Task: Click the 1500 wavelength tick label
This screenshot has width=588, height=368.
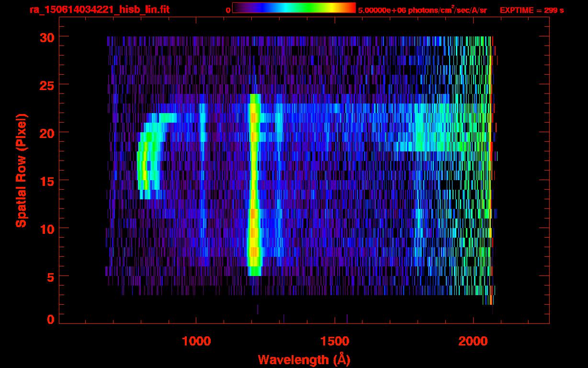Action: (x=335, y=341)
